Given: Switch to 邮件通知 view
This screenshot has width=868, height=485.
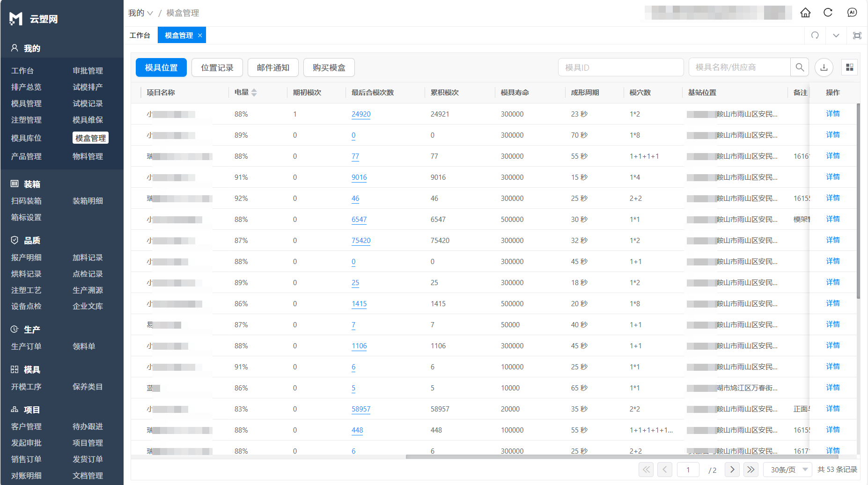Looking at the screenshot, I should (x=273, y=67).
